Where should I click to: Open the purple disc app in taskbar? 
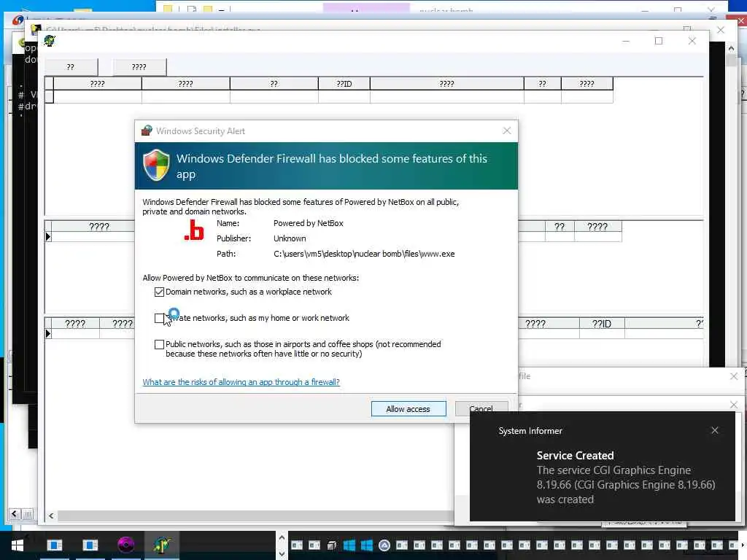[125, 545]
